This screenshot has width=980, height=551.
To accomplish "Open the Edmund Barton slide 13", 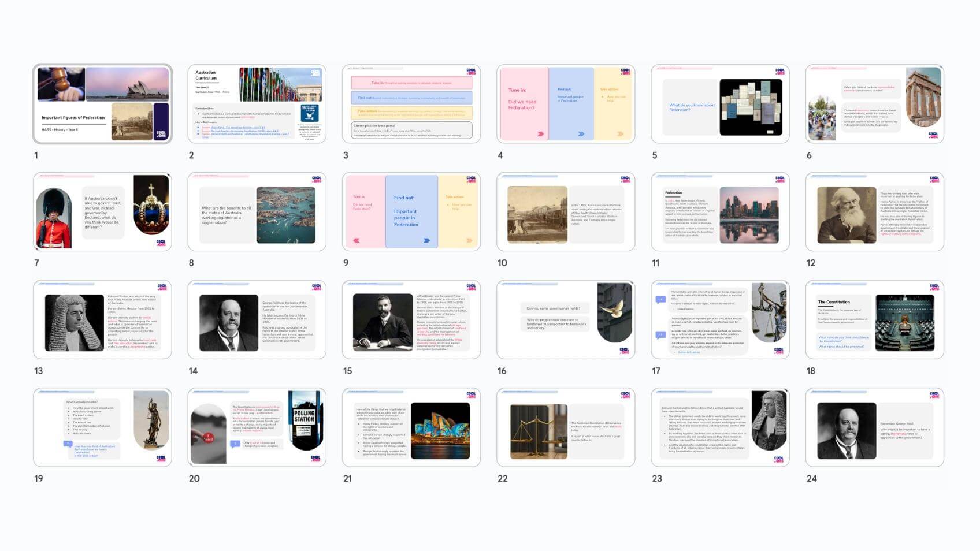I will click(102, 319).
